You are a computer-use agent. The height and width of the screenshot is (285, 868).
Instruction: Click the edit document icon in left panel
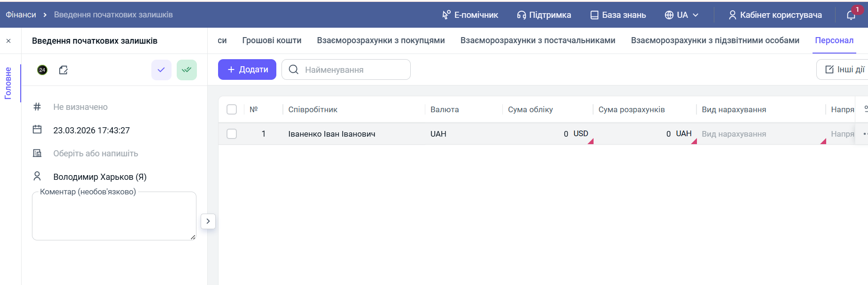coord(63,70)
